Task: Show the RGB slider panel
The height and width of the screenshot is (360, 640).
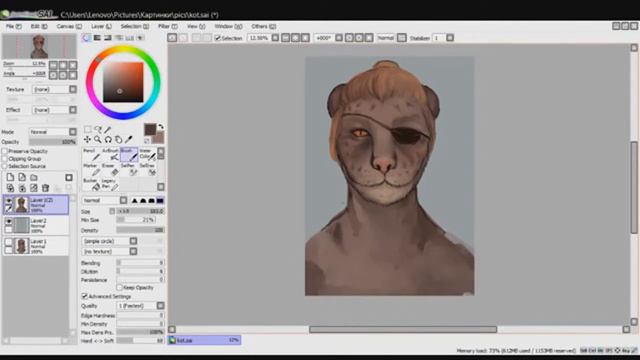Action: (x=97, y=38)
